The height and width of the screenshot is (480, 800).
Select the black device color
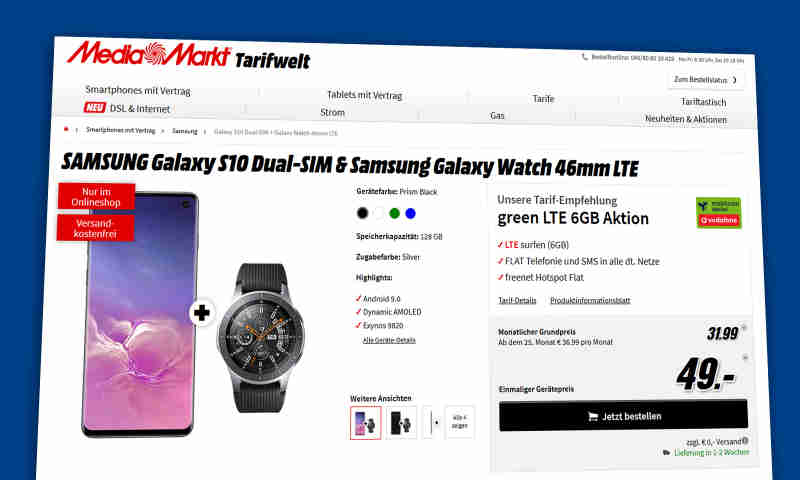362,213
